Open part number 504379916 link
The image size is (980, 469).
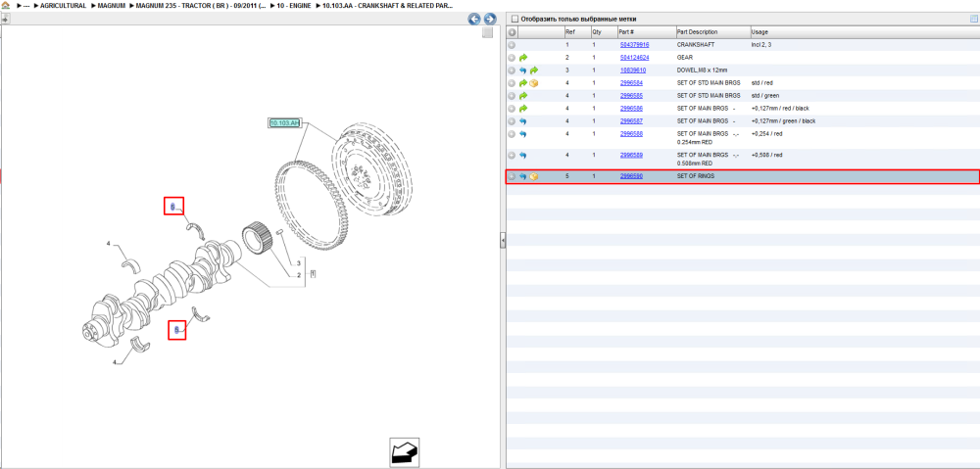(634, 45)
